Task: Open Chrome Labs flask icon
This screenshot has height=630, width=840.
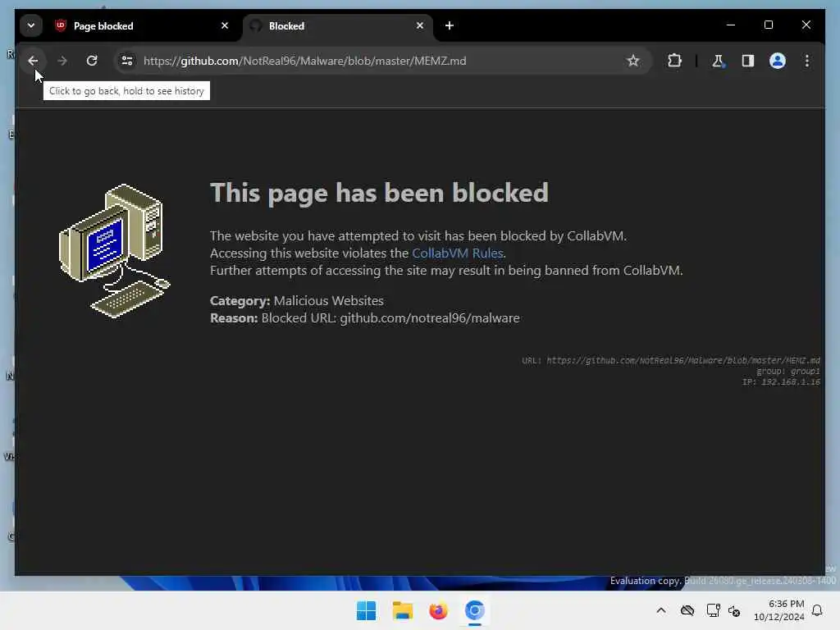Action: point(718,61)
